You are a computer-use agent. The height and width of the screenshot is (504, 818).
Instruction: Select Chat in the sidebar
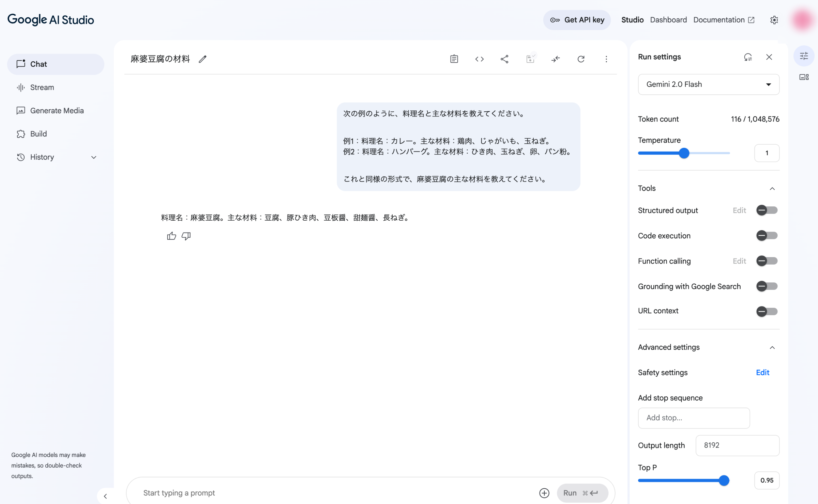[56, 64]
